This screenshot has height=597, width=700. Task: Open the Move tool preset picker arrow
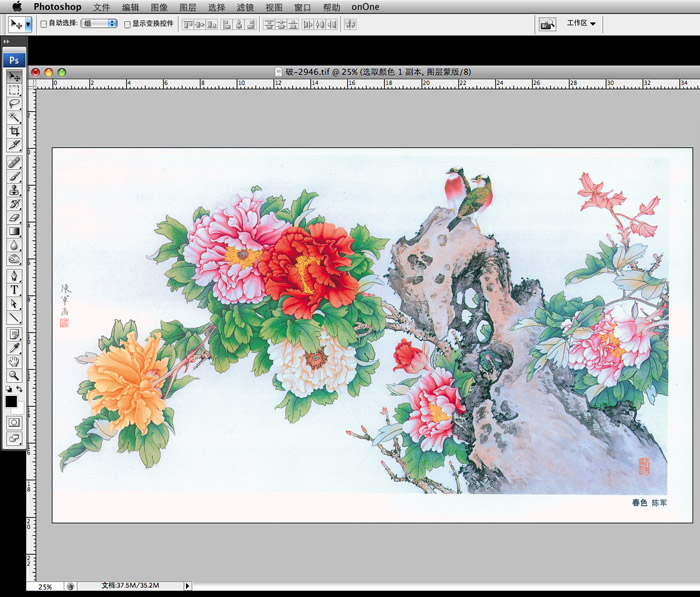point(28,24)
